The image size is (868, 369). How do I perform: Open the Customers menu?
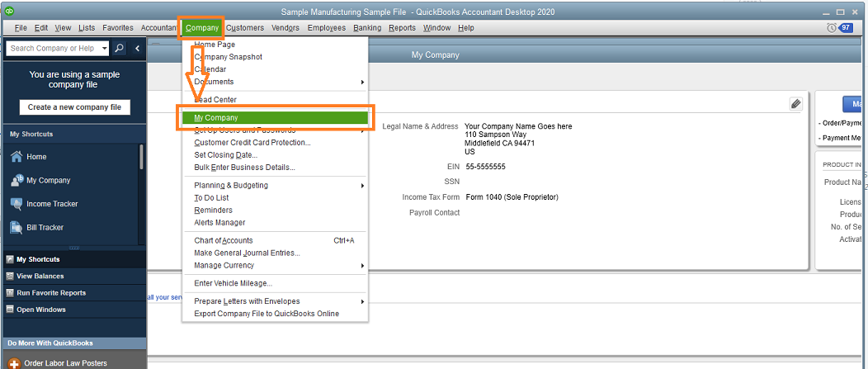point(245,28)
